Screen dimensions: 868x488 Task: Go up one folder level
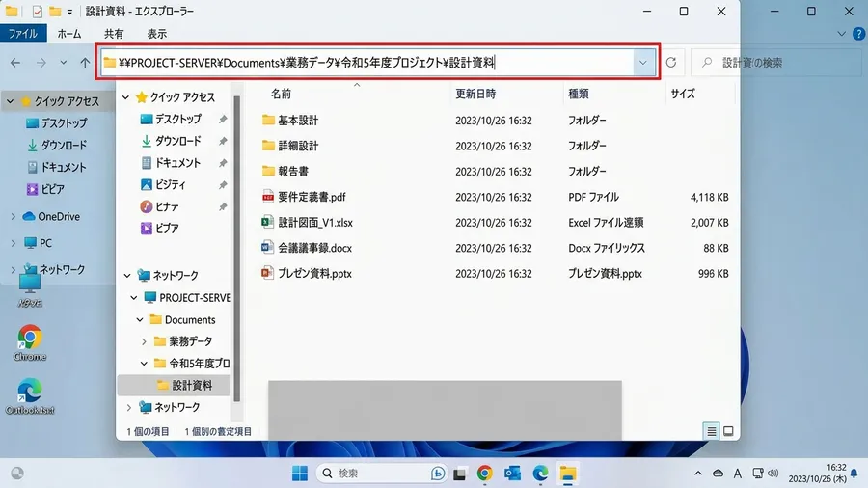85,63
